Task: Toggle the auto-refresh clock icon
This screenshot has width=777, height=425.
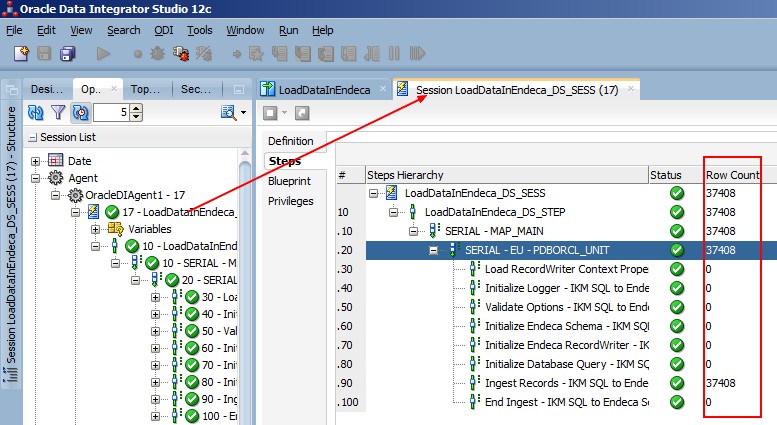Action: click(80, 113)
